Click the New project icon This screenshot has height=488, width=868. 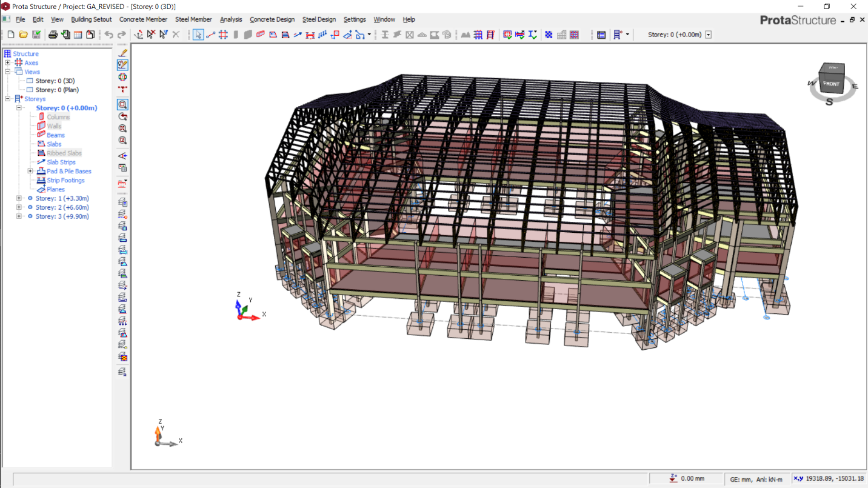pyautogui.click(x=10, y=35)
